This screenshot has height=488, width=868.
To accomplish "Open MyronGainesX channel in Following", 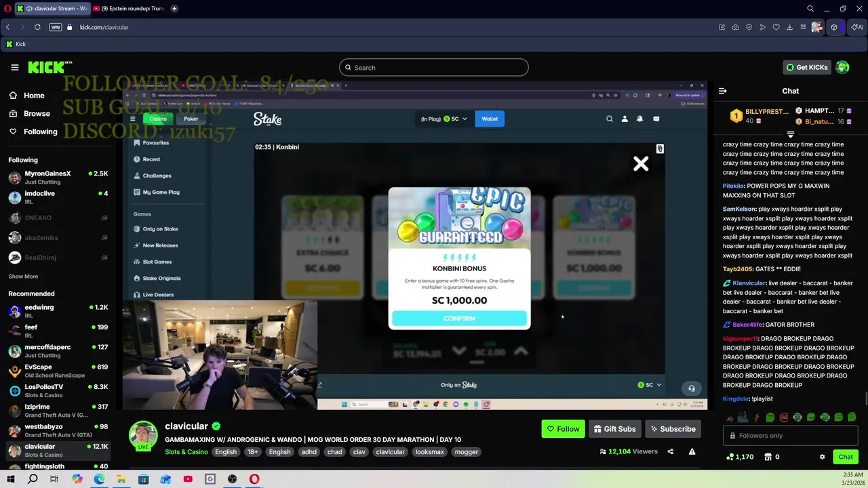I will point(58,178).
